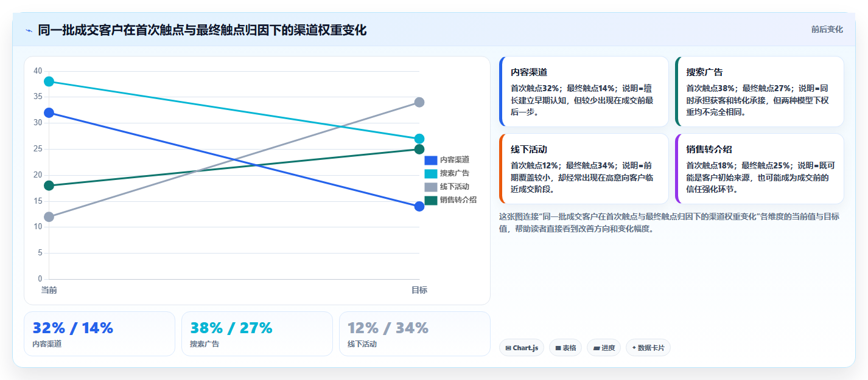The height and width of the screenshot is (380, 868).
Task: Click the 进度 tag
Action: pos(604,348)
